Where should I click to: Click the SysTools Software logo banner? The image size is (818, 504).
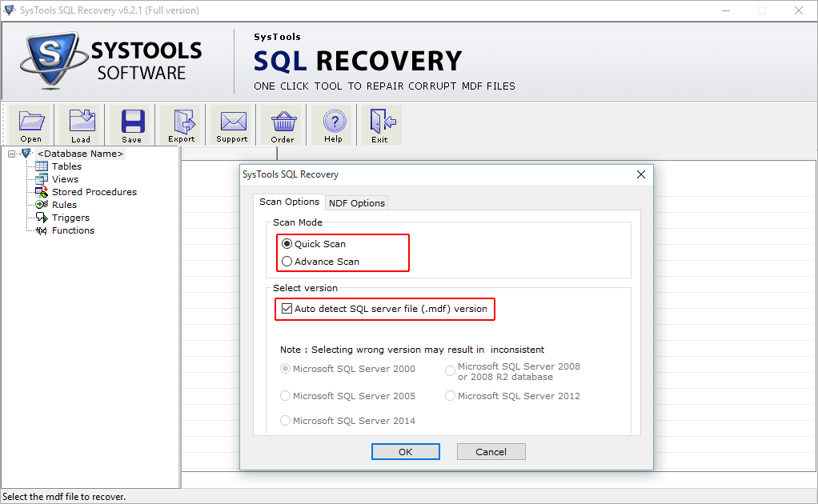point(110,61)
